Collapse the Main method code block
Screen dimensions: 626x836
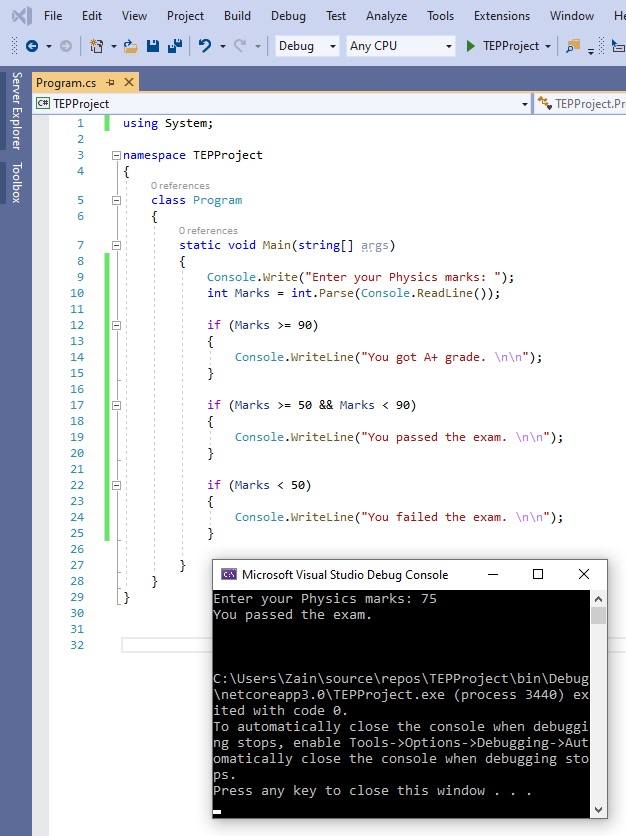(x=117, y=245)
